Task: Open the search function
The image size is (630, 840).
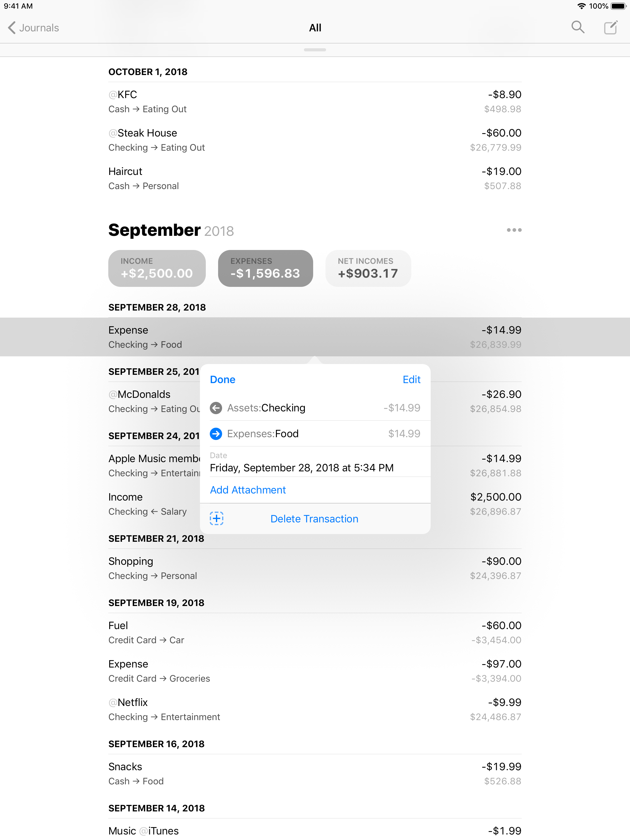Action: (578, 28)
